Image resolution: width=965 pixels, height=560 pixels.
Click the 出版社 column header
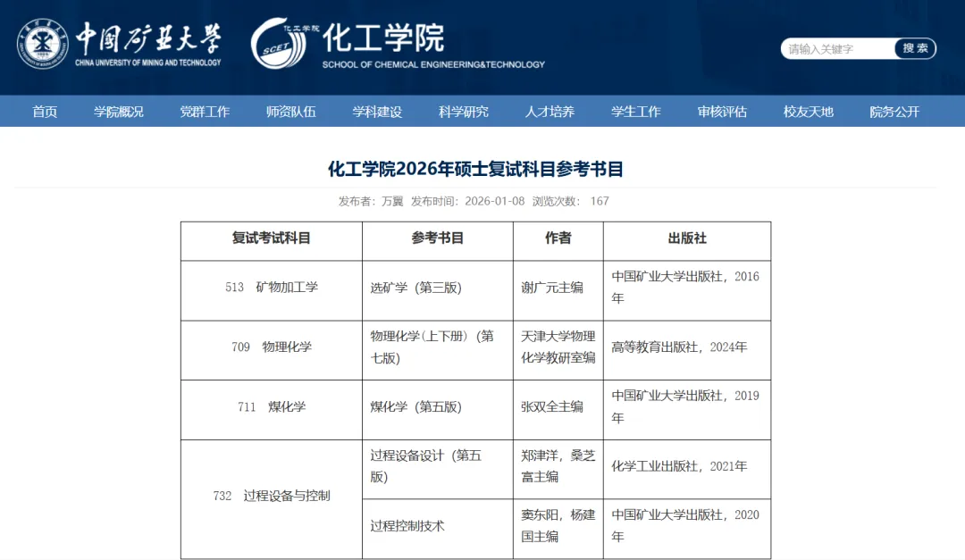(687, 241)
